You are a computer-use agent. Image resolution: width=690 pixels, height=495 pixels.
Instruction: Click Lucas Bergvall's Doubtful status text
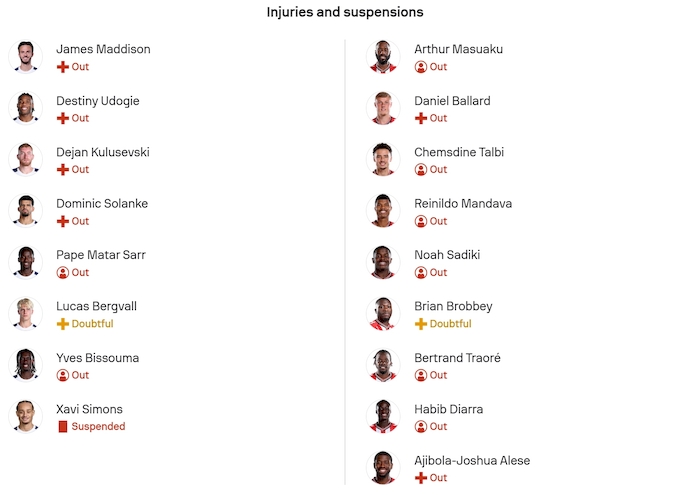pos(92,324)
